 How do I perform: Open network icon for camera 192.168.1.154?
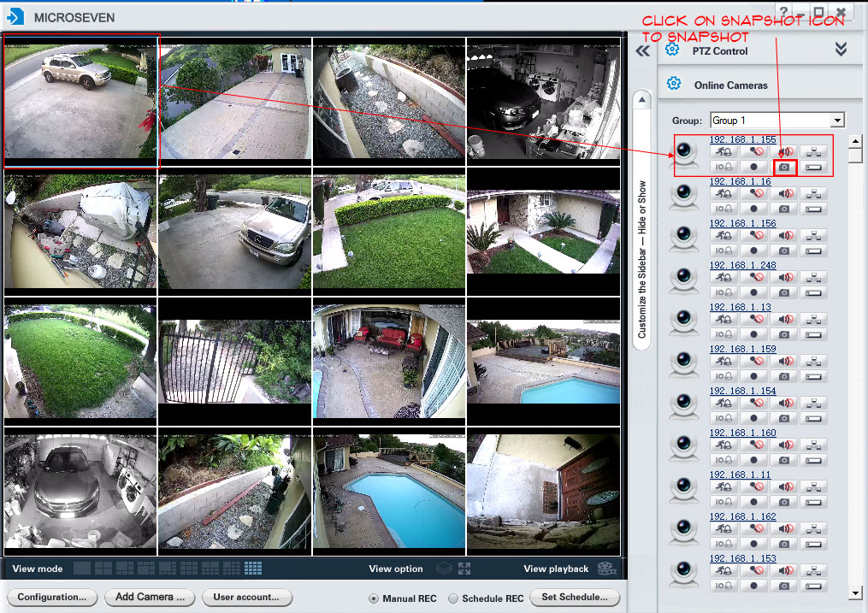pyautogui.click(x=813, y=403)
